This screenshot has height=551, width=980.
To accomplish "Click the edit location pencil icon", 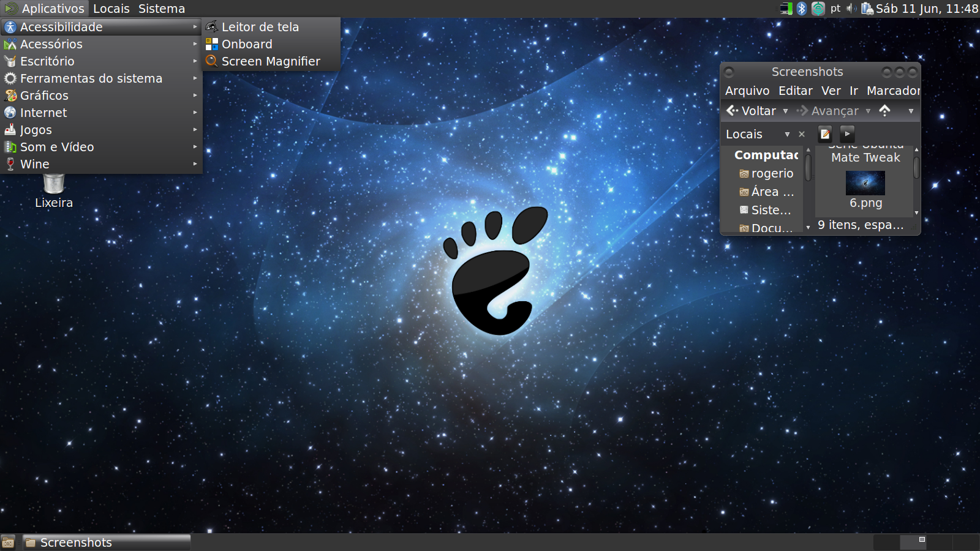I will pos(825,134).
